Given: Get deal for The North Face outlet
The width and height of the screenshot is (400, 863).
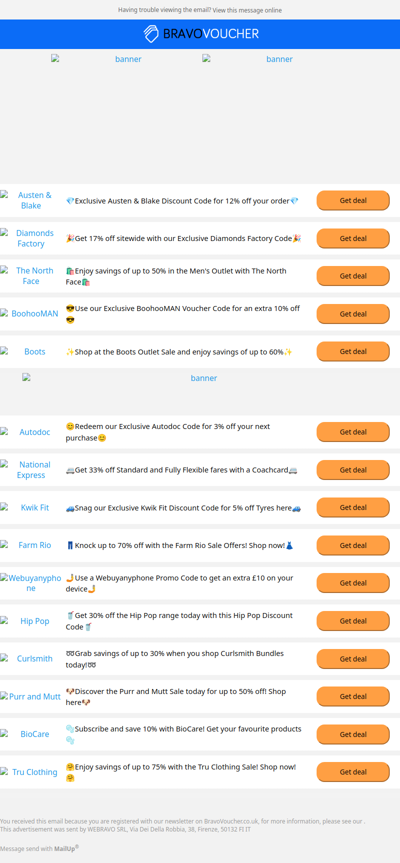Looking at the screenshot, I should coord(353,276).
